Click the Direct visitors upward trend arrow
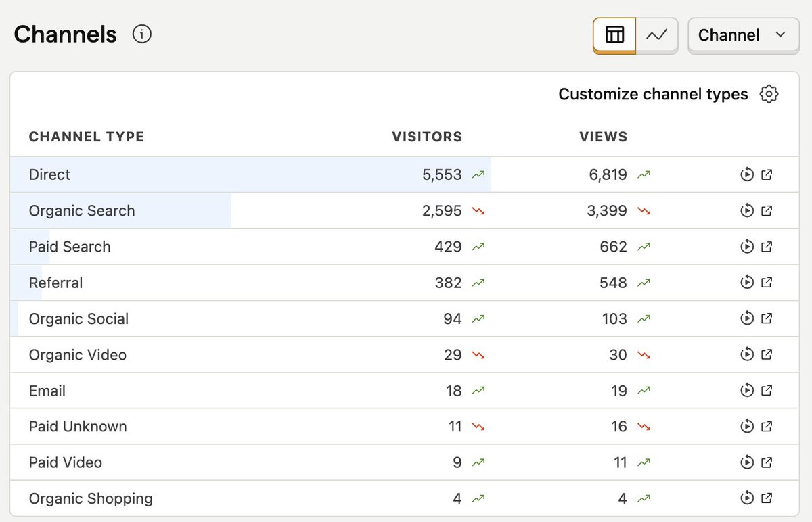The height and width of the screenshot is (522, 812). (x=478, y=174)
